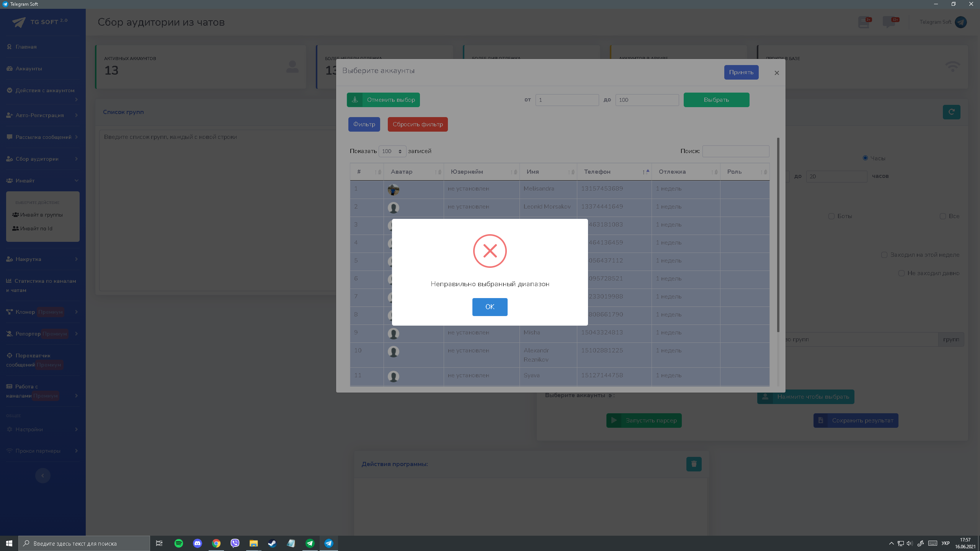
Task: Click the Принять button
Action: coord(741,72)
